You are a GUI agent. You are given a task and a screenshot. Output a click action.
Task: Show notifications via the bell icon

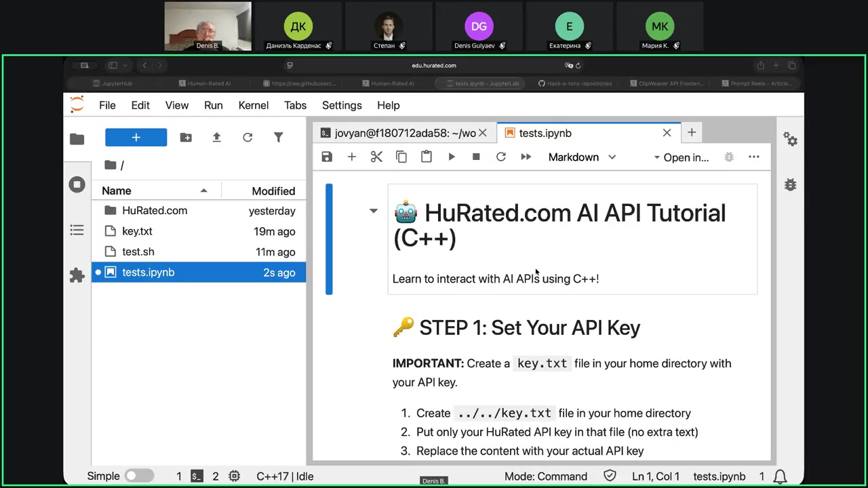click(781, 476)
